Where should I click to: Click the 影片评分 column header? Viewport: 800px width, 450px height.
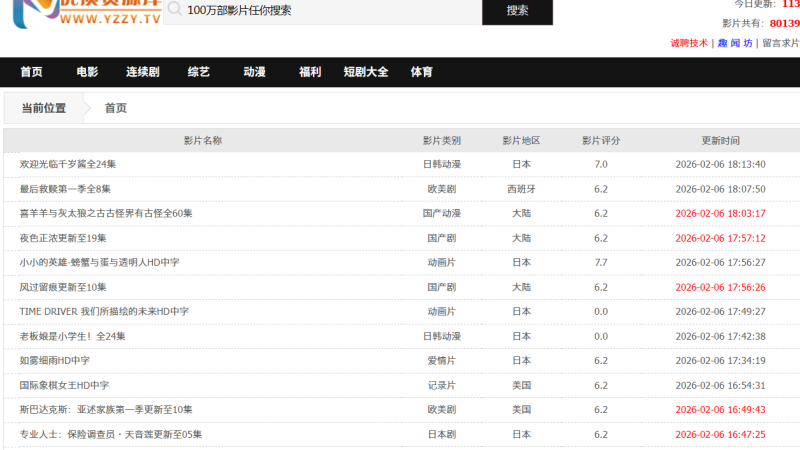601,140
